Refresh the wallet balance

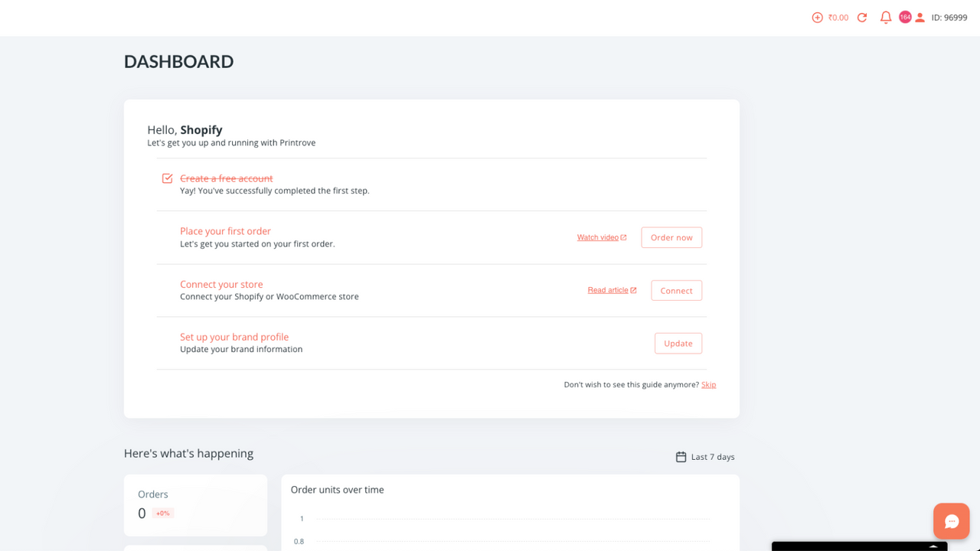(862, 18)
